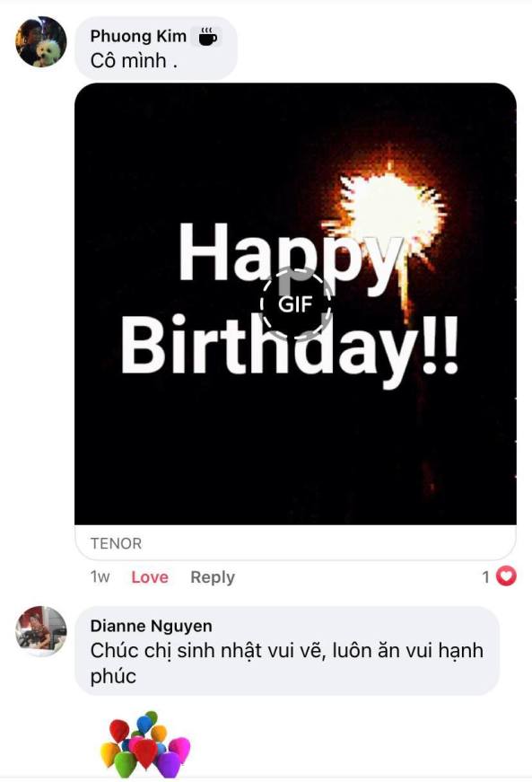Screen dimensions: 532x782
Task: Click the word 'phúc' in Dianne's comment
Action: [x=113, y=677]
